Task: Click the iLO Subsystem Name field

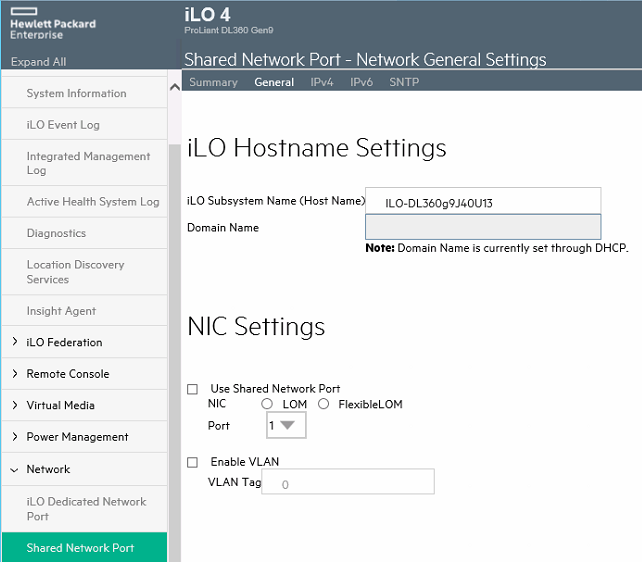Action: (x=483, y=201)
